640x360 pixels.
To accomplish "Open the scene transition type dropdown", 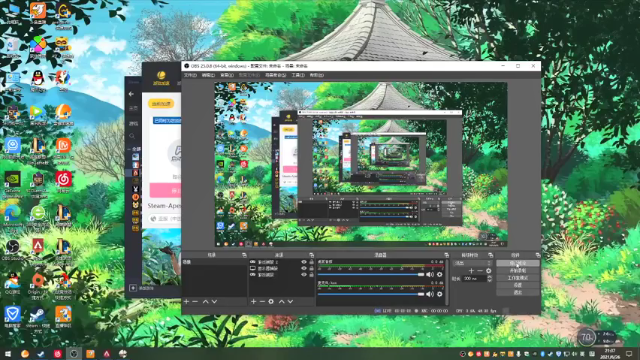I will [x=472, y=263].
